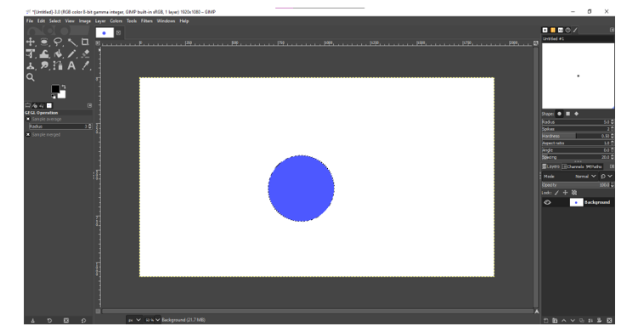
Task: Choose the Color Picker eyedropper tool
Action: [86, 65]
